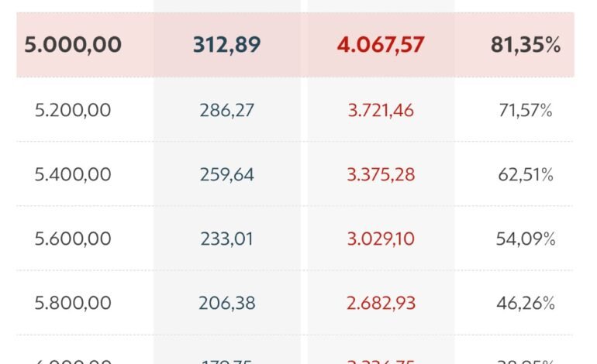This screenshot has height=364, width=597.
Task: Select the 46,26% percentage
Action: point(526,303)
